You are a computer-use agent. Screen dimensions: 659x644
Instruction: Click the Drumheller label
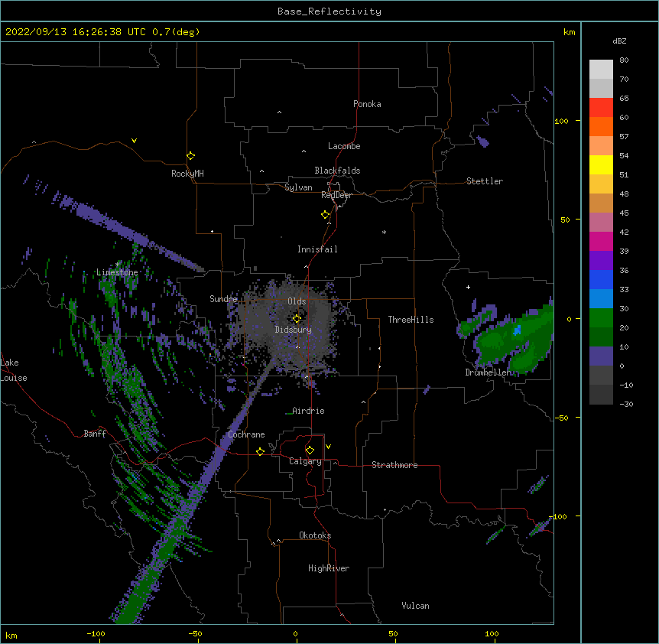(489, 372)
